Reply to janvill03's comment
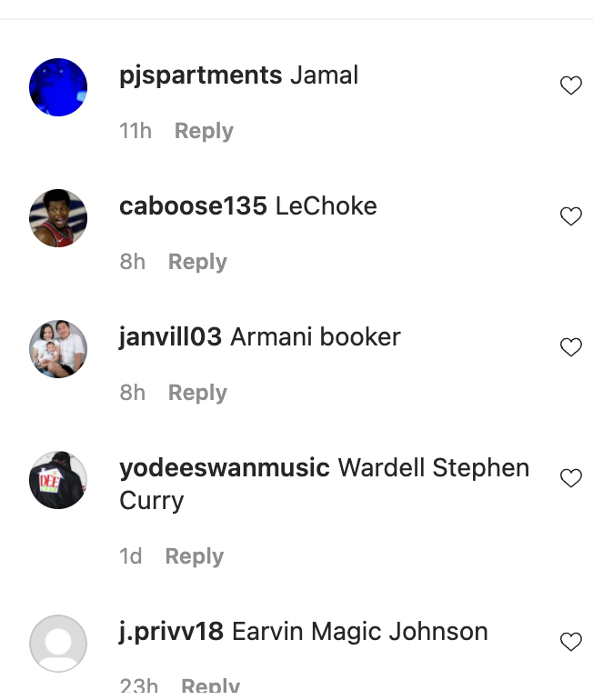 pyautogui.click(x=197, y=393)
